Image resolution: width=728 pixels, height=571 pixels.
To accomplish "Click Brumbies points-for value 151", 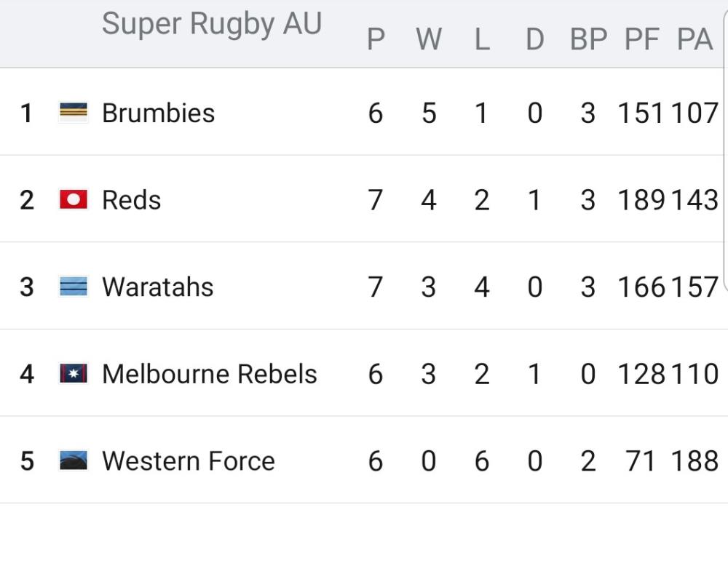I will (x=641, y=113).
